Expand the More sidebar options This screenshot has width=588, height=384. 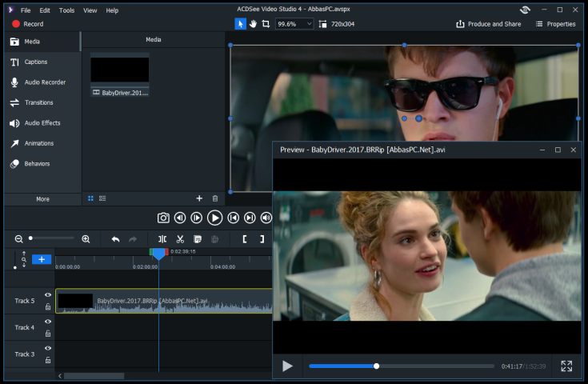[x=42, y=199]
